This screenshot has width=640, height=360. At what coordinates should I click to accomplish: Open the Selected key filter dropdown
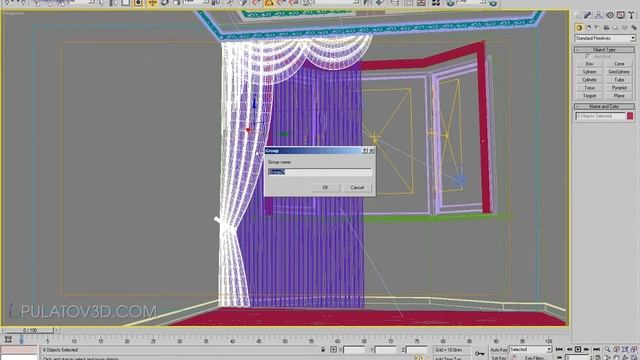tap(531, 350)
